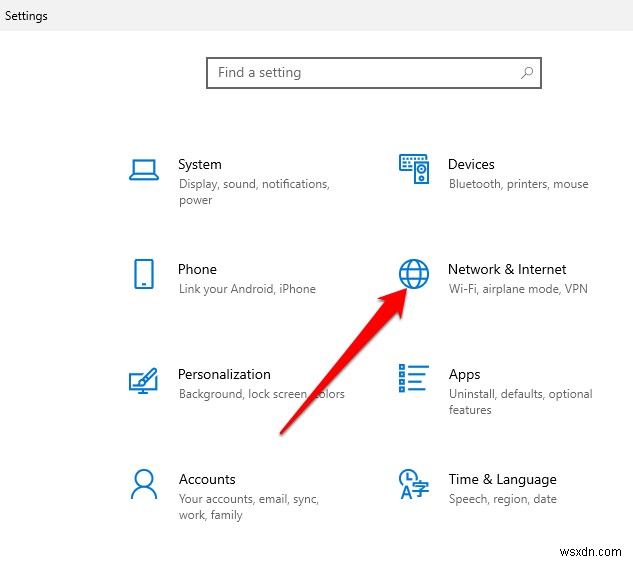Click the Network & Internet globe icon
Viewport: 633px width, 562px height.
click(414, 274)
